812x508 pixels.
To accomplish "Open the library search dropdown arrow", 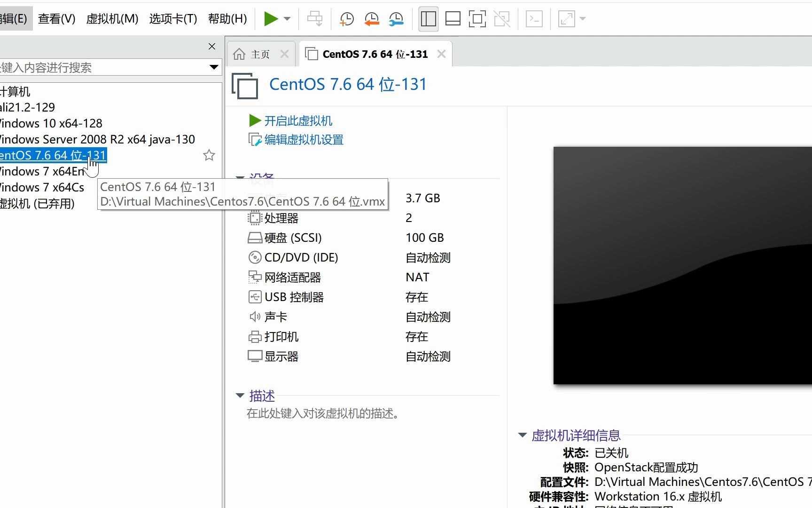I will (x=214, y=67).
